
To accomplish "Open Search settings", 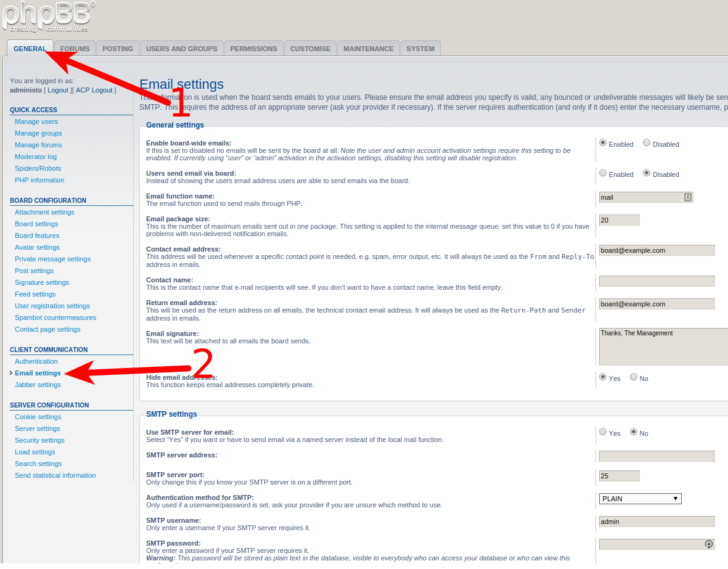I will pos(38,464).
